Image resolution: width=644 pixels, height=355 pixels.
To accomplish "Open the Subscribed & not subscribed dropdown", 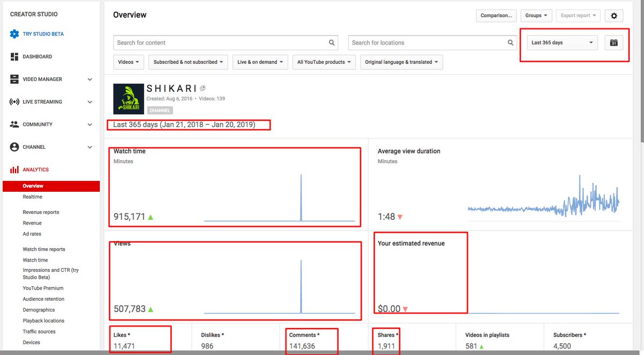I will [188, 62].
